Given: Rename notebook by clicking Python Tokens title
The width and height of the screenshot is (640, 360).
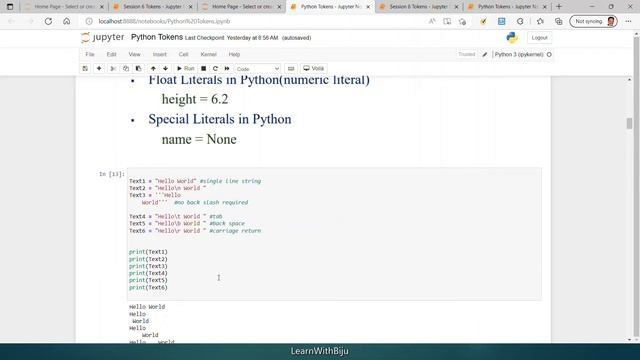Looking at the screenshot, I should (157, 37).
